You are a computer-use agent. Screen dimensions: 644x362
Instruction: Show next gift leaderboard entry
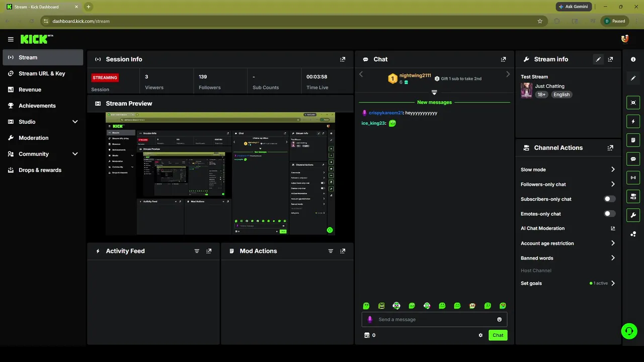508,74
